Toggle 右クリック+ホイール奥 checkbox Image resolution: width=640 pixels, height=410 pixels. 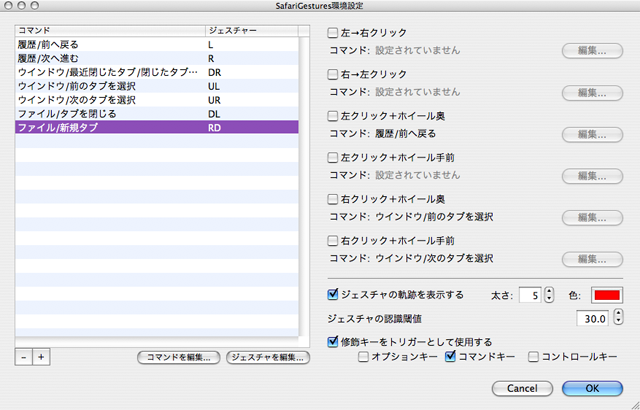point(333,199)
